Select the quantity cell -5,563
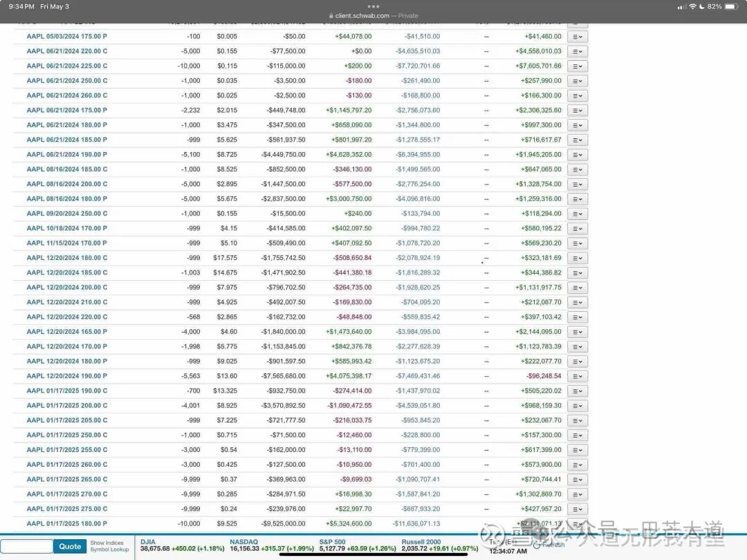Image resolution: width=747 pixels, height=560 pixels. click(191, 375)
